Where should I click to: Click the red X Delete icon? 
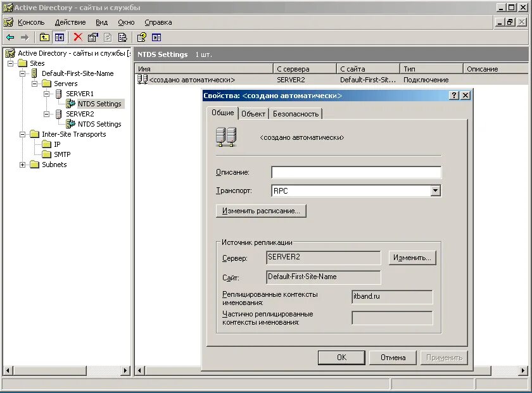pos(78,37)
